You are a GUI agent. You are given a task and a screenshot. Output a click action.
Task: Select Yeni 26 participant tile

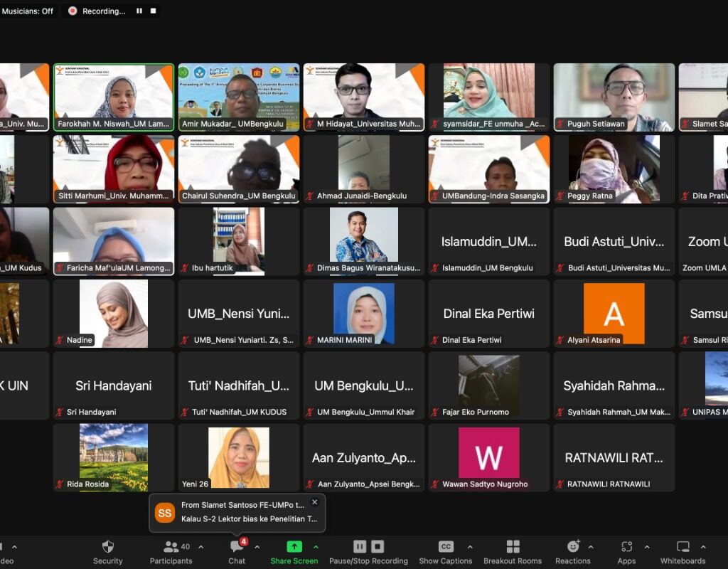click(x=239, y=457)
